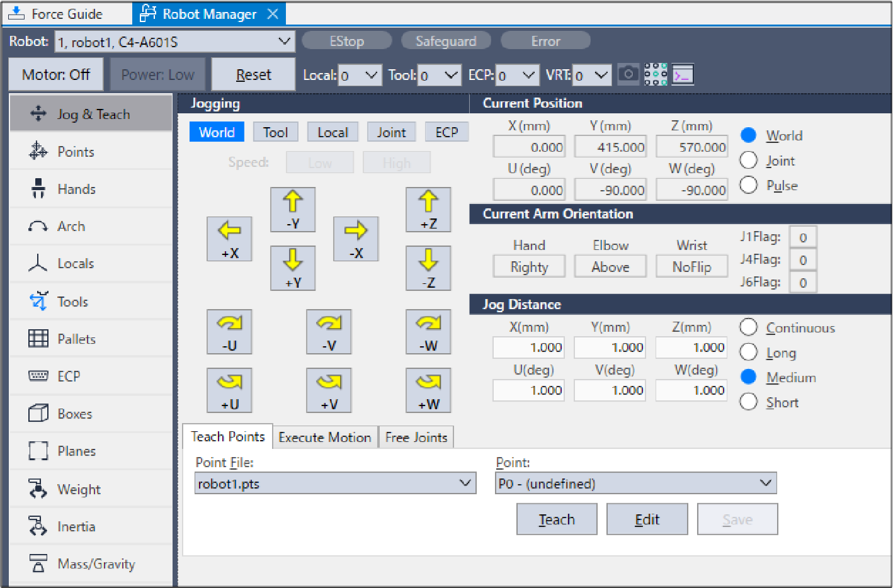Click the Teach button
Screen dimensions: 893x588
pos(557,519)
